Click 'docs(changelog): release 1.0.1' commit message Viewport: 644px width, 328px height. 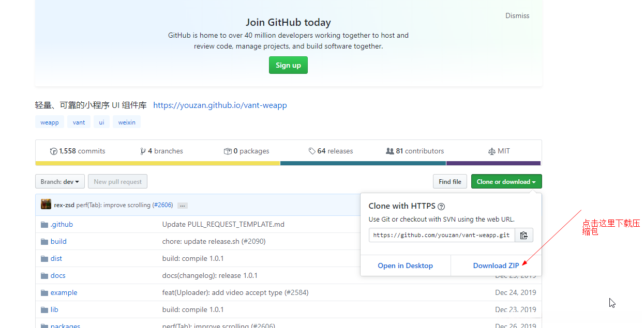[210, 276]
